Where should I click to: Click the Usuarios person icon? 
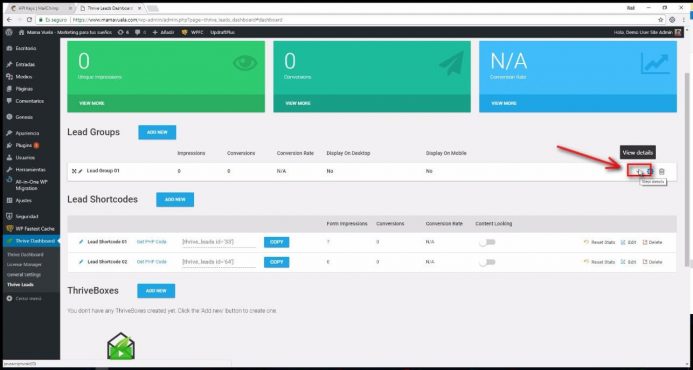[9, 157]
